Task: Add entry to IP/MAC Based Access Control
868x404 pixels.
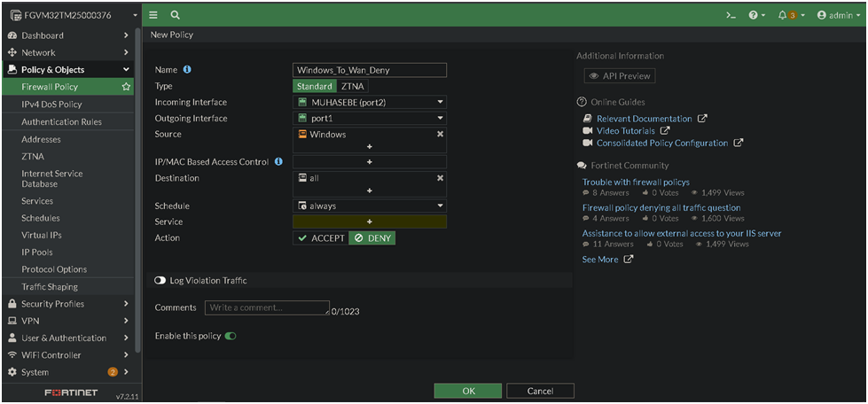Action: pos(369,161)
